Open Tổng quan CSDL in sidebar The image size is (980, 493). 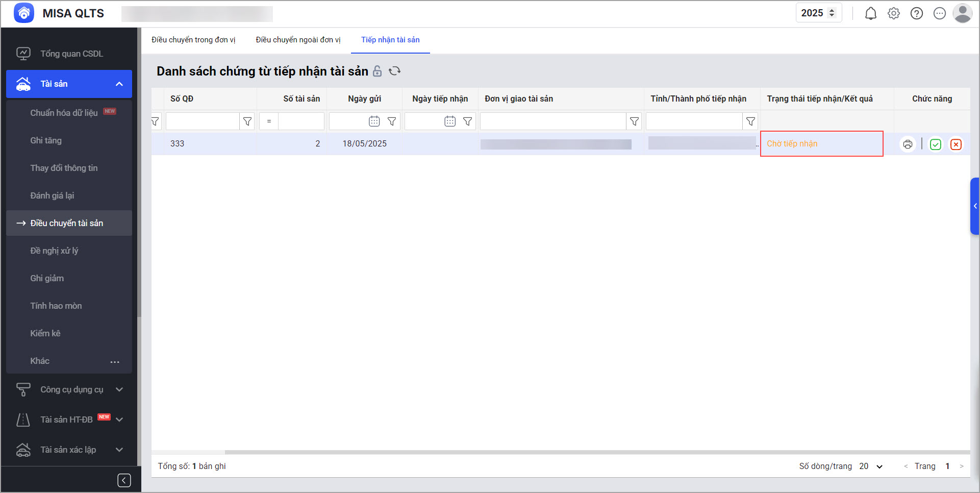tap(69, 54)
